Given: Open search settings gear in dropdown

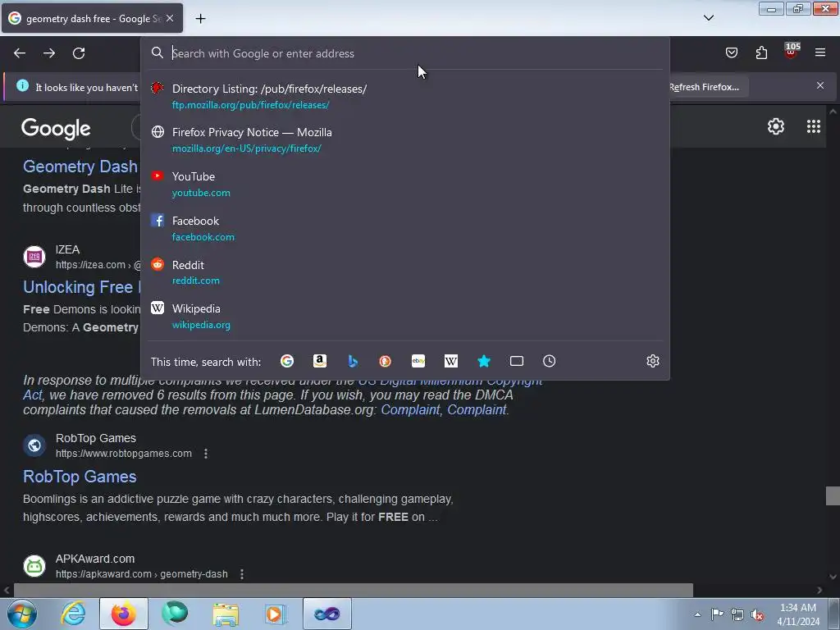Looking at the screenshot, I should (652, 361).
